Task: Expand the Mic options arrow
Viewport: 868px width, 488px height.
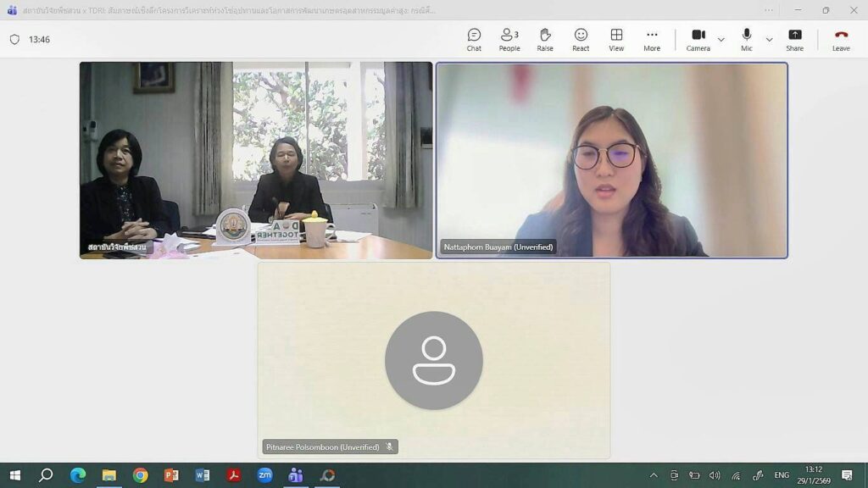Action: 769,40
